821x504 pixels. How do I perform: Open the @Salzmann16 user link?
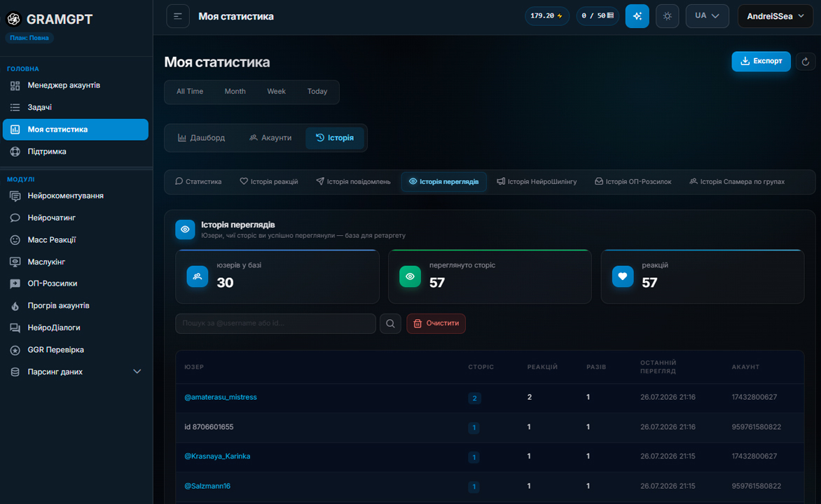pyautogui.click(x=207, y=486)
